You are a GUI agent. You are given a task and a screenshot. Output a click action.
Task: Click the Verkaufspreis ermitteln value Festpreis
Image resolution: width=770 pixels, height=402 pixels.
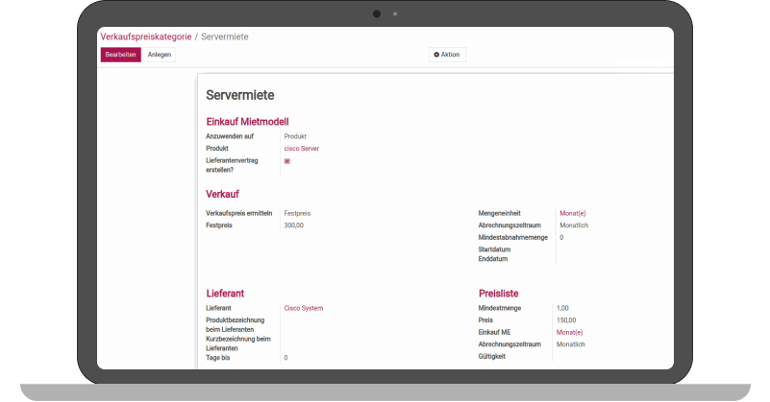point(297,213)
